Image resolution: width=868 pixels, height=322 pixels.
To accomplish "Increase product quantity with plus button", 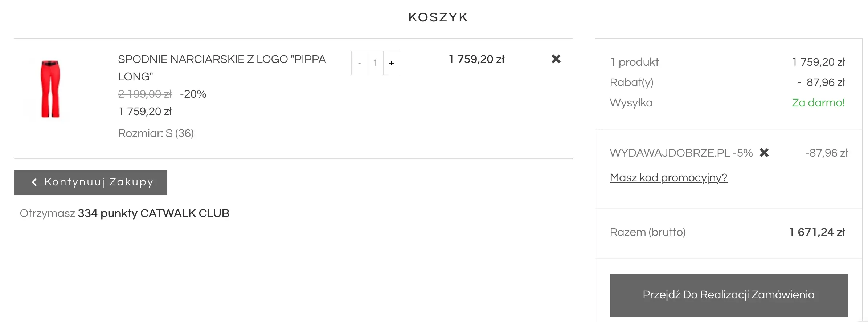I will coord(392,63).
